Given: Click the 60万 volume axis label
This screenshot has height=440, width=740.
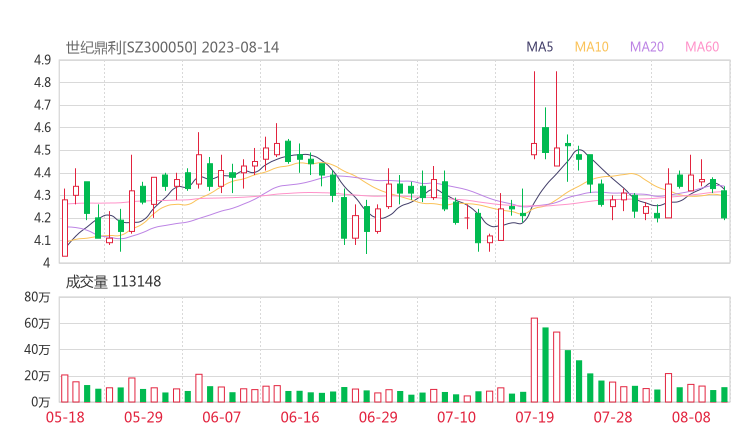Looking at the screenshot, I should [38, 323].
